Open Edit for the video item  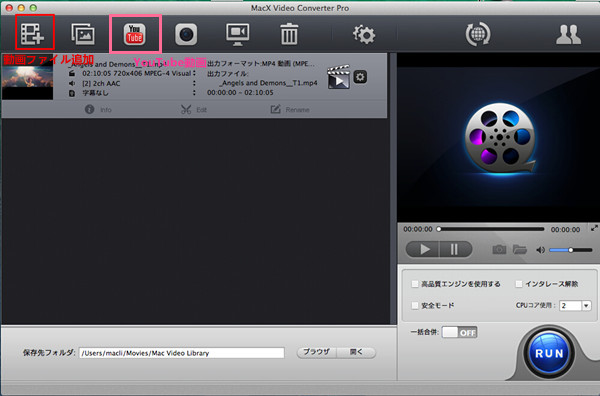tap(194, 110)
